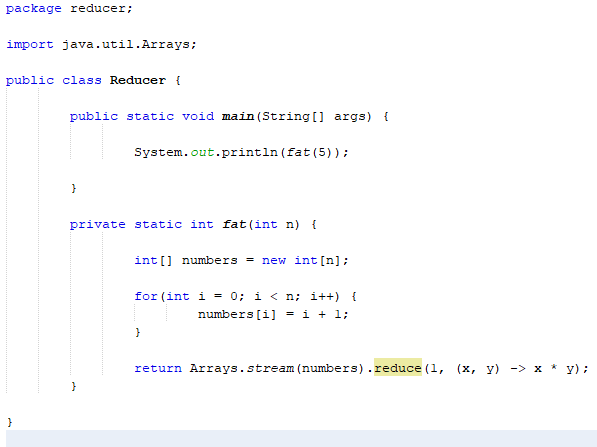This screenshot has height=447, width=597.
Task: Click the 'return' keyword
Action: (158, 369)
